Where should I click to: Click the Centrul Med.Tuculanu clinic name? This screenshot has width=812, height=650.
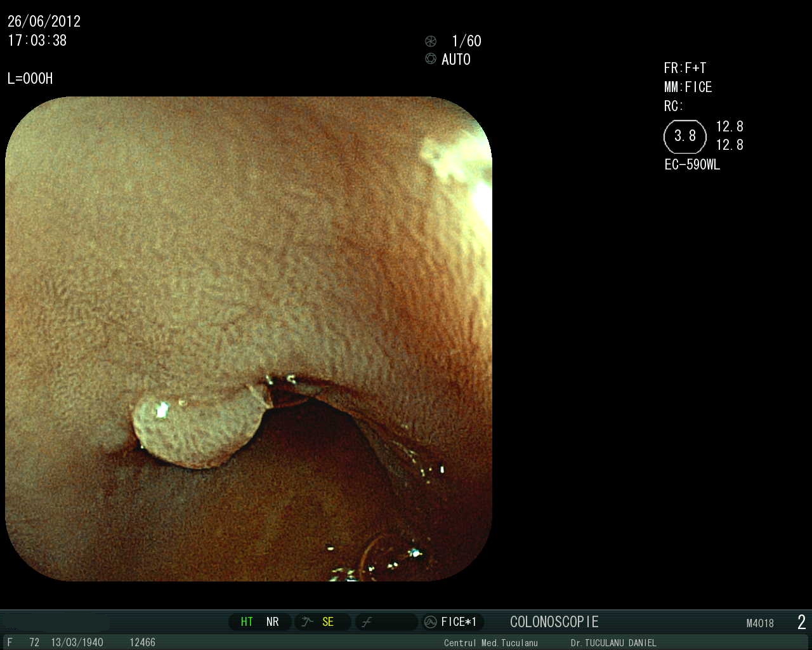pos(490,643)
